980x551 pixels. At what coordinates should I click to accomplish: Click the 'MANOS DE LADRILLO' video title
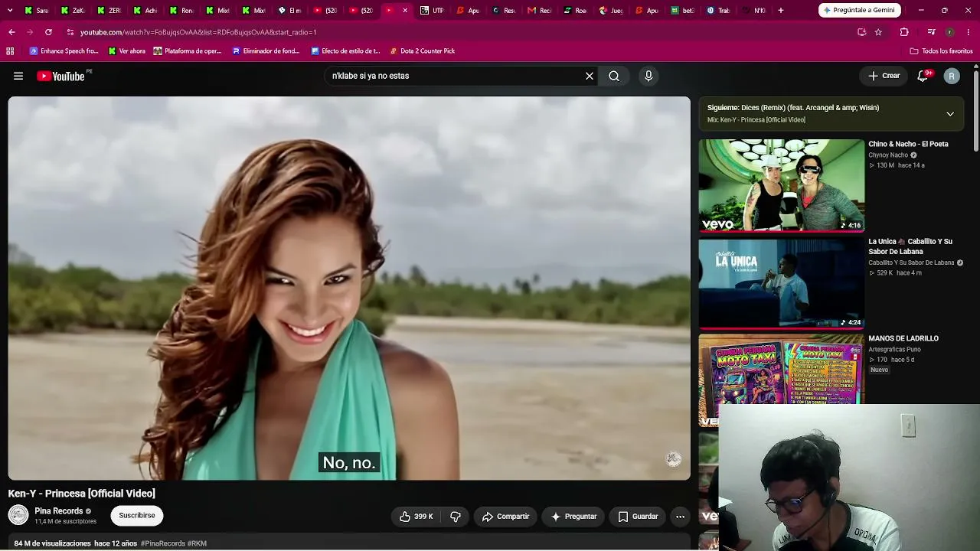pos(903,338)
